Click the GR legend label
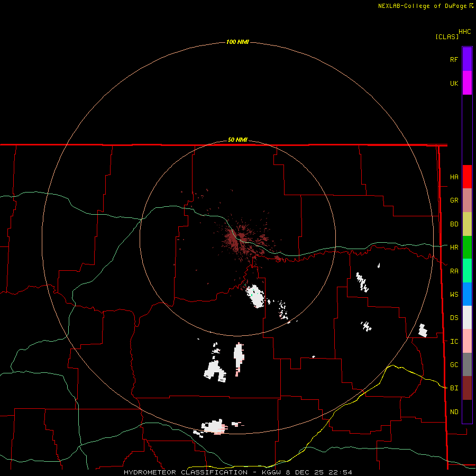 [454, 200]
